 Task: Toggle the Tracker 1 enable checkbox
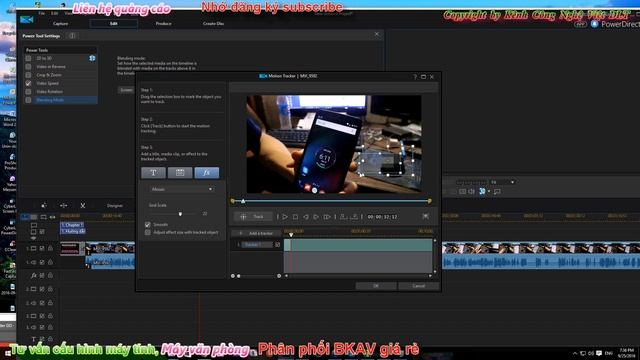(277, 244)
